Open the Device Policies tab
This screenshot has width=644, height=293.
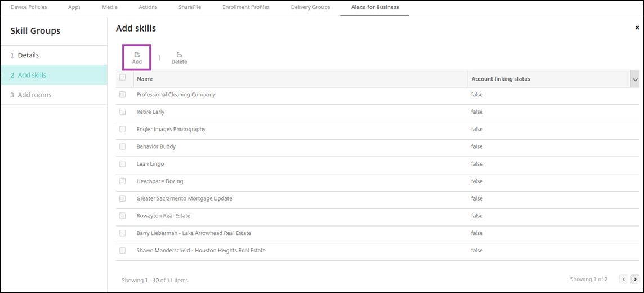(29, 7)
